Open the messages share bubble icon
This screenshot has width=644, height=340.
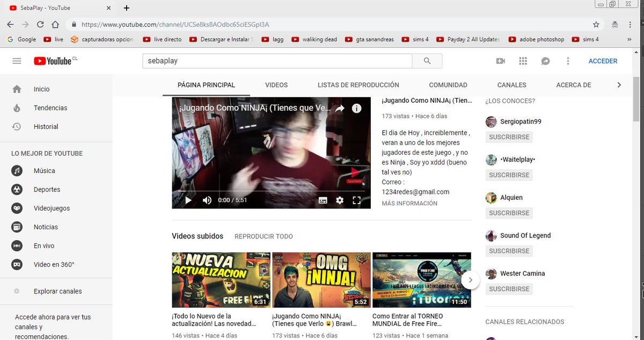point(545,61)
